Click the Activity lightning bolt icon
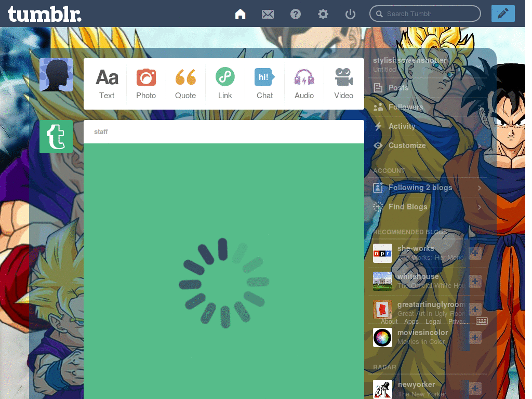Viewport: 532px width, 399px height. pyautogui.click(x=378, y=126)
